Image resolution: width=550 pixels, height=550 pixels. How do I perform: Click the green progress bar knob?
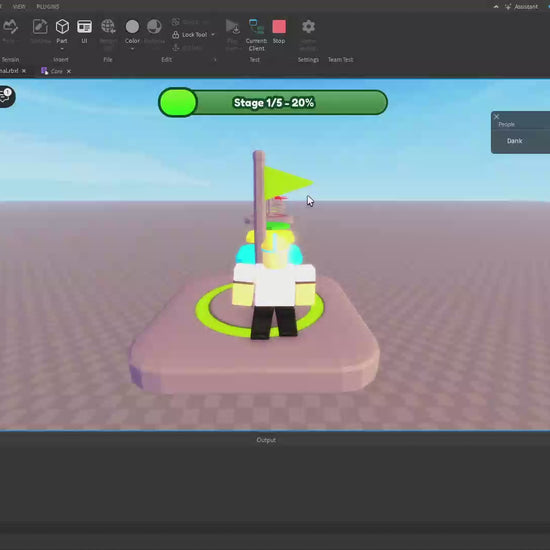click(178, 102)
